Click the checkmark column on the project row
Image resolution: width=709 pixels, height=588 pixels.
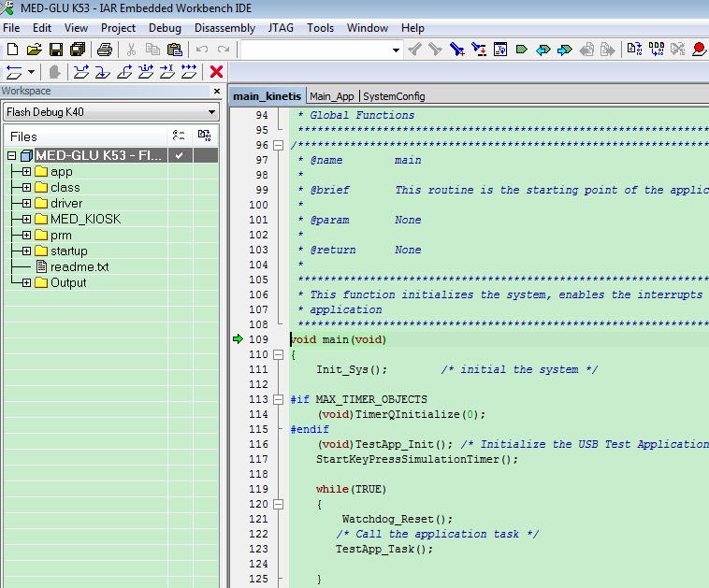pos(180,155)
